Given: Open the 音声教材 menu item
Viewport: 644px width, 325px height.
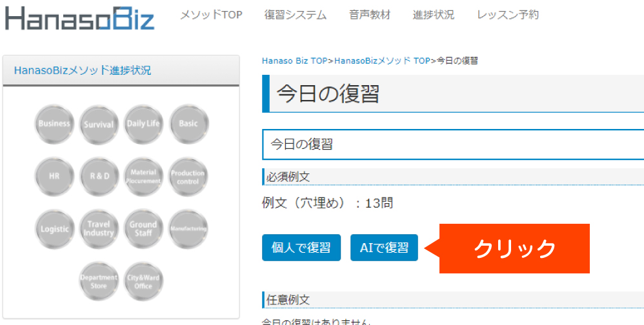Looking at the screenshot, I should tap(370, 15).
